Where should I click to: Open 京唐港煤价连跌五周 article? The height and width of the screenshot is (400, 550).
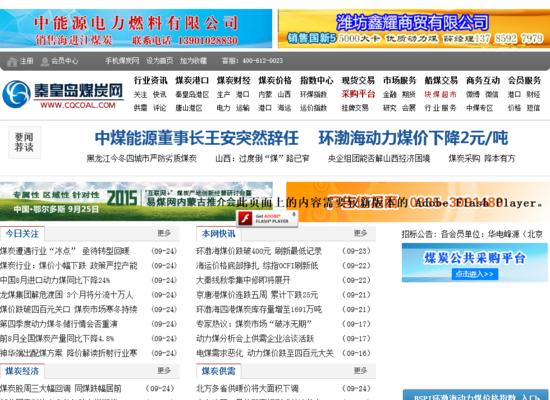pyautogui.click(x=257, y=295)
